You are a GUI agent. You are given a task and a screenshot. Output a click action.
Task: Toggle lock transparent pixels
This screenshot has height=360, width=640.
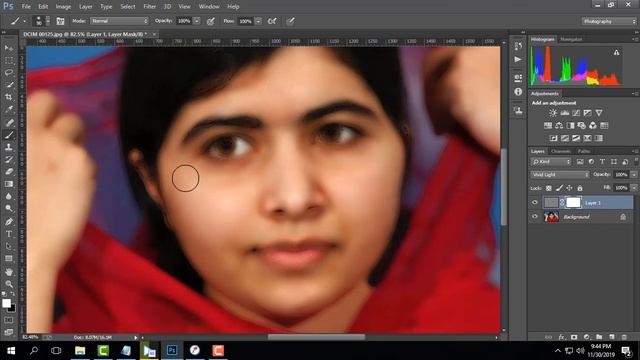(x=549, y=188)
